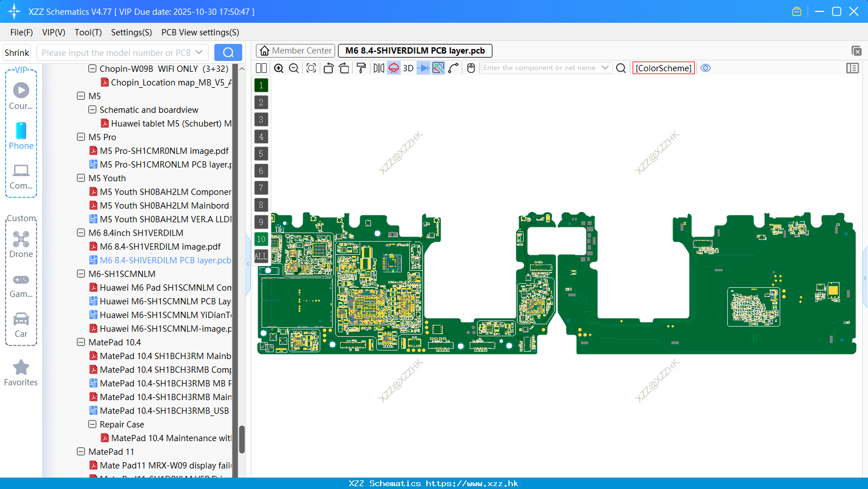Show PCB layer 5
The height and width of the screenshot is (489, 868).
(x=261, y=153)
